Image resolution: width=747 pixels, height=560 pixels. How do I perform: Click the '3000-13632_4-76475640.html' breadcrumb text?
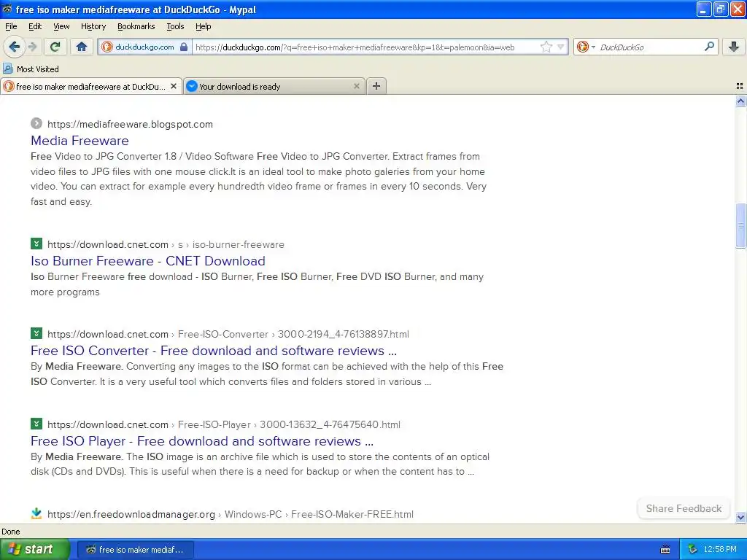[330, 425]
